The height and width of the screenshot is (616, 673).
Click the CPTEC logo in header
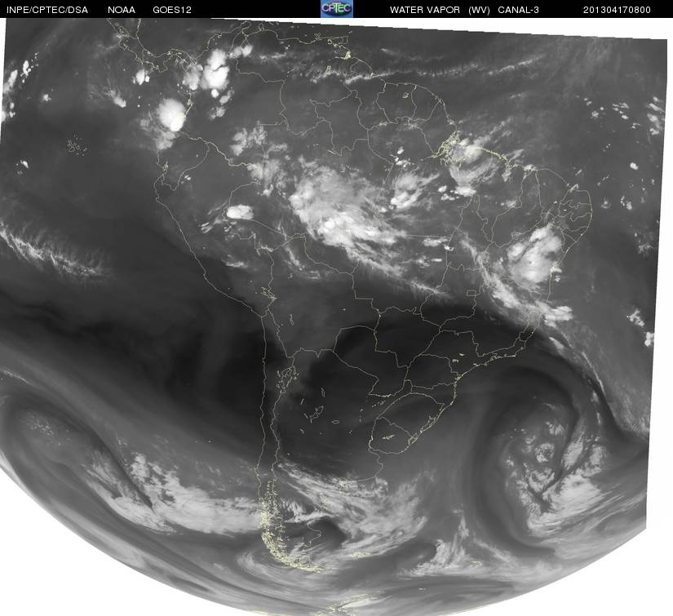(x=336, y=9)
